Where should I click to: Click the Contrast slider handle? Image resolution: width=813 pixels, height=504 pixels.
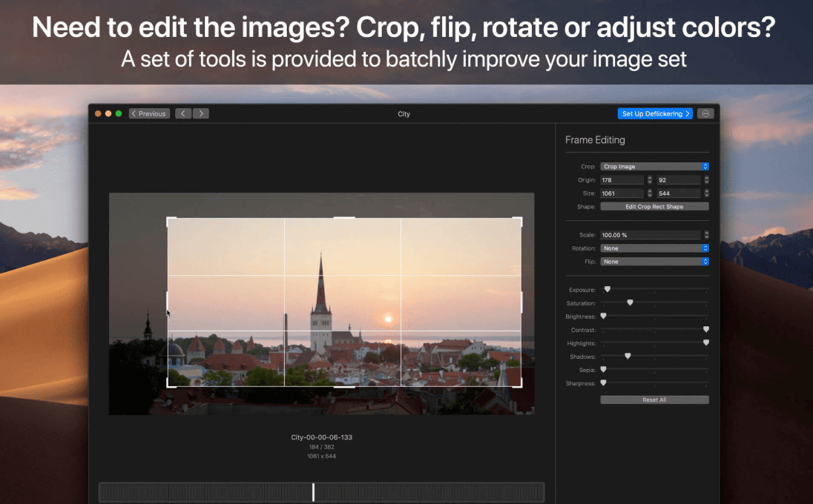[x=705, y=329]
